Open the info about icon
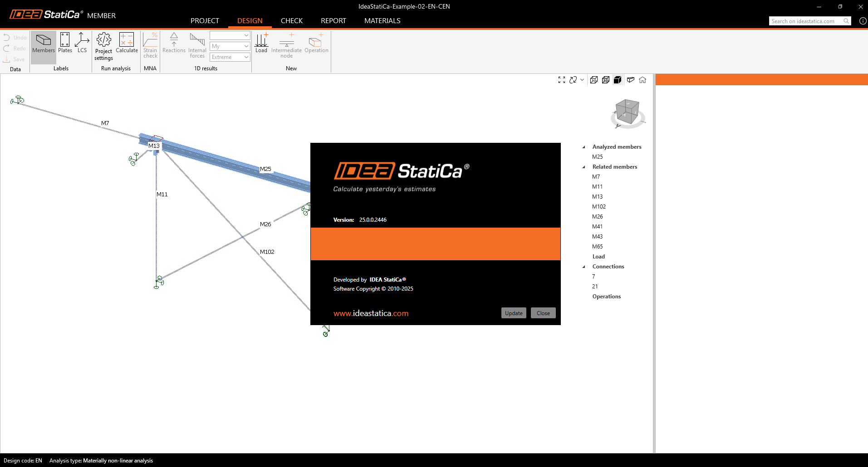This screenshot has width=868, height=467. point(863,21)
